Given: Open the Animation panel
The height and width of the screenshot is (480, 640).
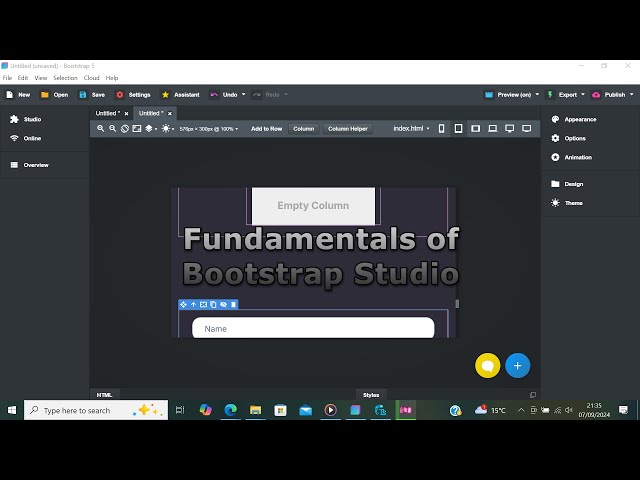Looking at the screenshot, I should point(571,157).
